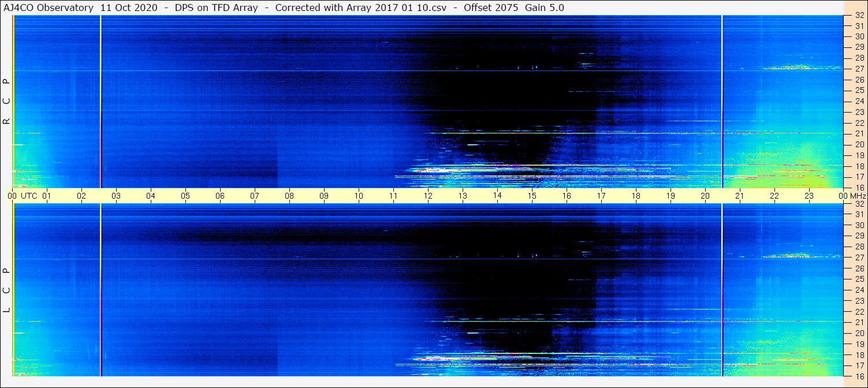Select hour '05' on the UTC axis

tap(185, 196)
